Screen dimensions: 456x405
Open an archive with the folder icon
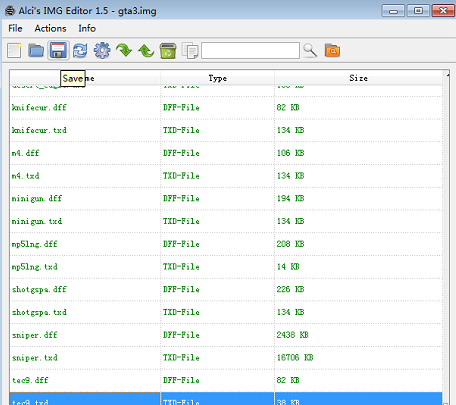(x=36, y=51)
